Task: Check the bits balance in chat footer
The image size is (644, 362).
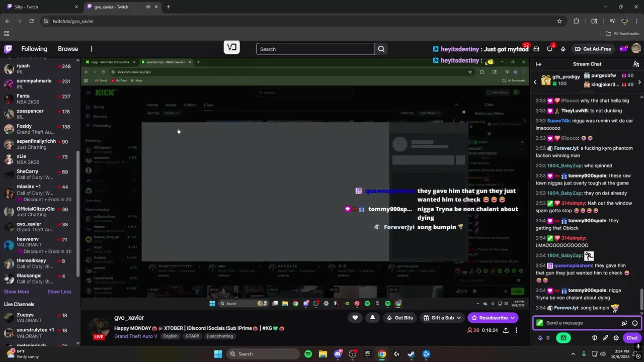Action: [x=544, y=338]
